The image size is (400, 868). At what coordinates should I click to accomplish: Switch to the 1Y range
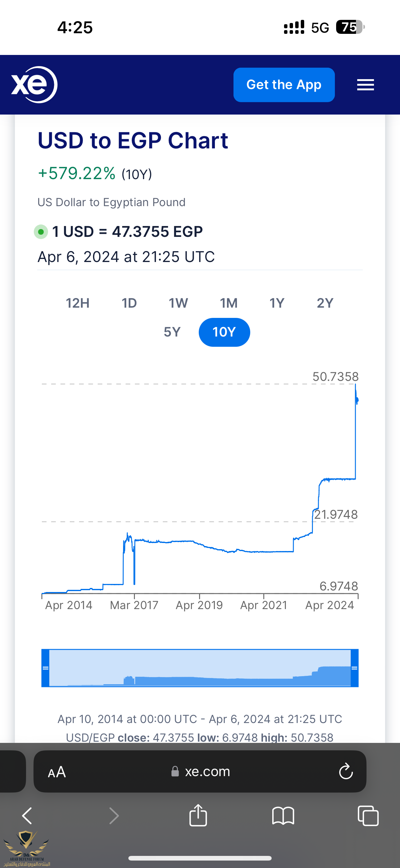click(x=277, y=303)
